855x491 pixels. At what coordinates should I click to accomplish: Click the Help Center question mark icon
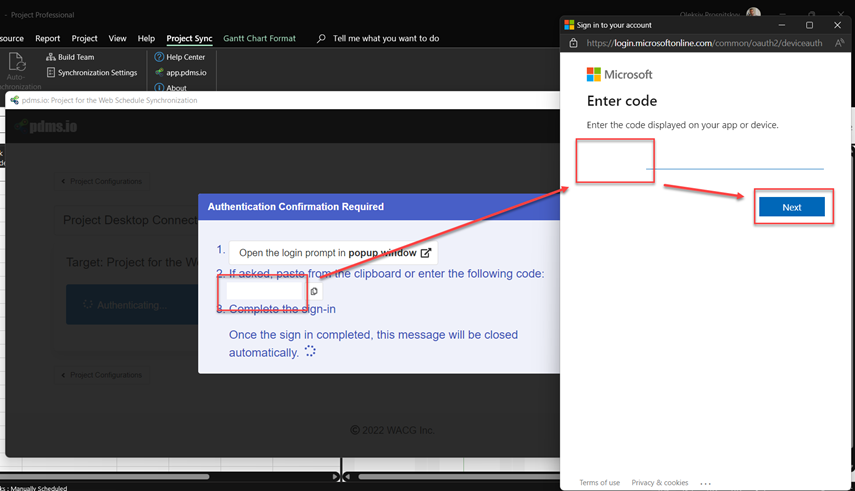[x=159, y=57]
